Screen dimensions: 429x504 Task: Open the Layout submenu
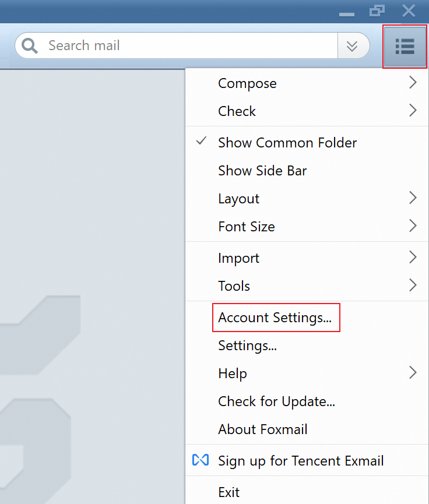(238, 199)
